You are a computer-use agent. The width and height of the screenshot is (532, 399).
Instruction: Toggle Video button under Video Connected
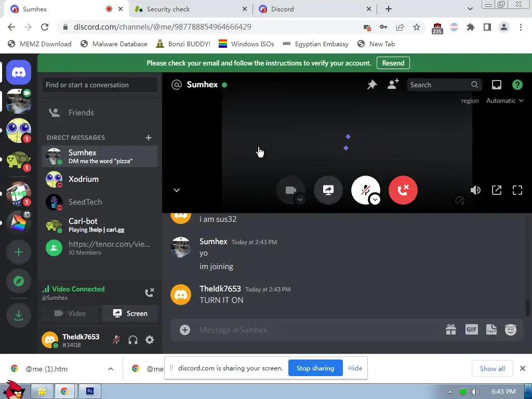70,313
